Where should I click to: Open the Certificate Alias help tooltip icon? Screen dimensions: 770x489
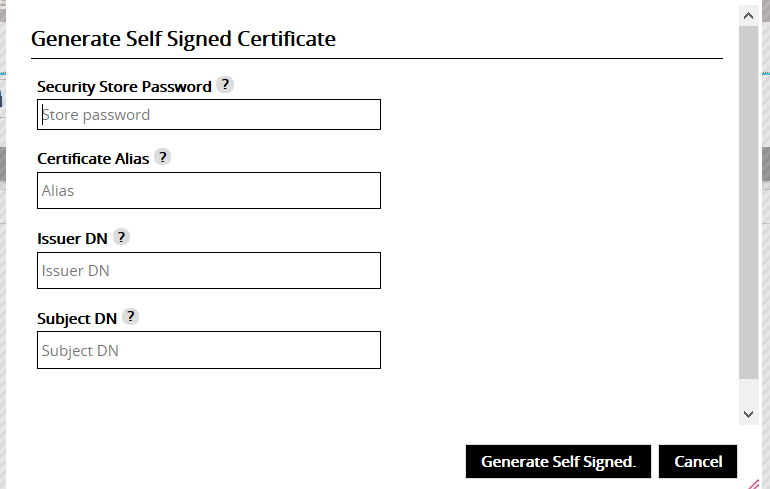tap(162, 157)
